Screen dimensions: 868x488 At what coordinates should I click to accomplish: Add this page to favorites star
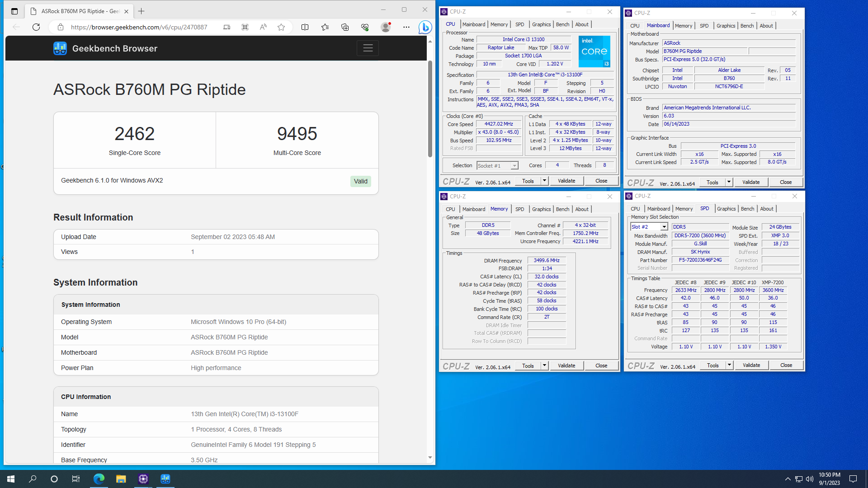click(x=281, y=27)
